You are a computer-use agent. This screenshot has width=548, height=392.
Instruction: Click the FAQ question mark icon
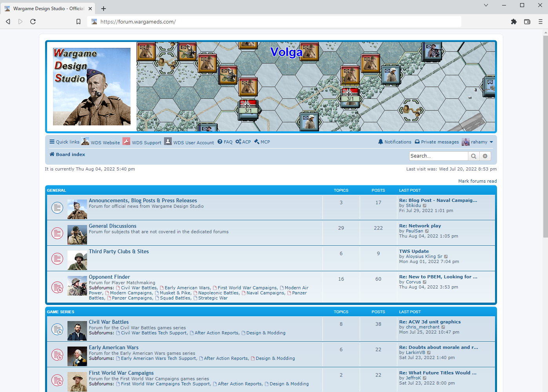pos(220,142)
